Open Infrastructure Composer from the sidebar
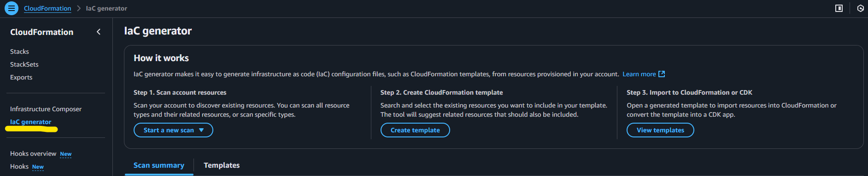 (x=46, y=109)
